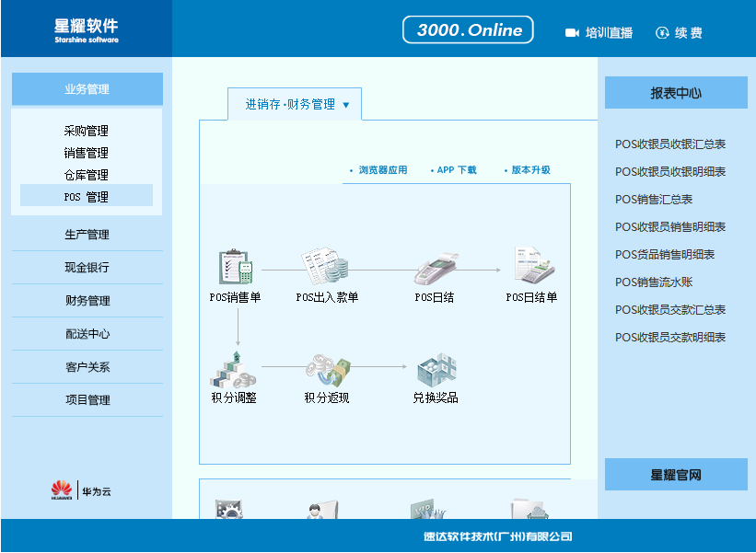Open POS销售流水账 report
The width and height of the screenshot is (756, 553).
click(x=654, y=282)
